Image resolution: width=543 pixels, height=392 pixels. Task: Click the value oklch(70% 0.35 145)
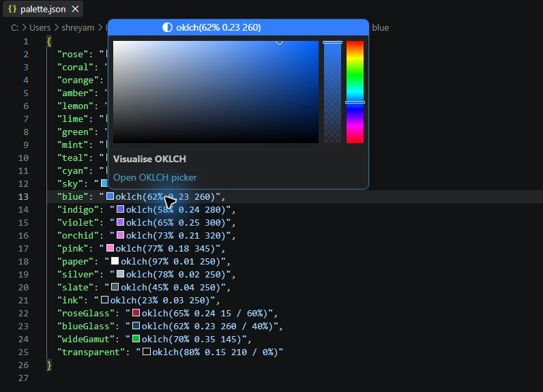pyautogui.click(x=192, y=339)
